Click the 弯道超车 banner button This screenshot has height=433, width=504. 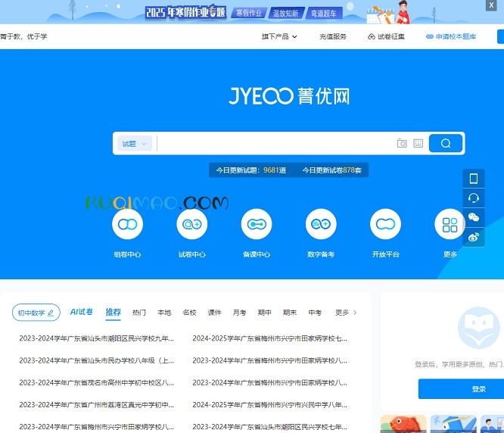pyautogui.click(x=323, y=13)
